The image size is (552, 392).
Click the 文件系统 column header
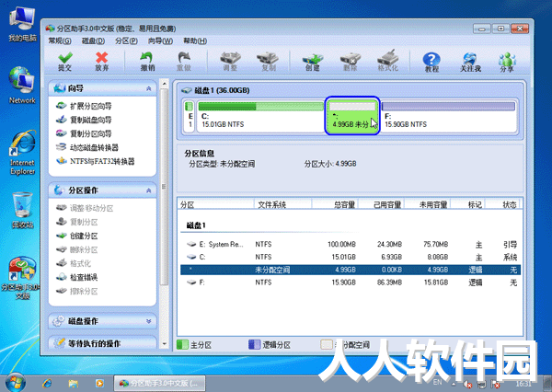pos(283,204)
